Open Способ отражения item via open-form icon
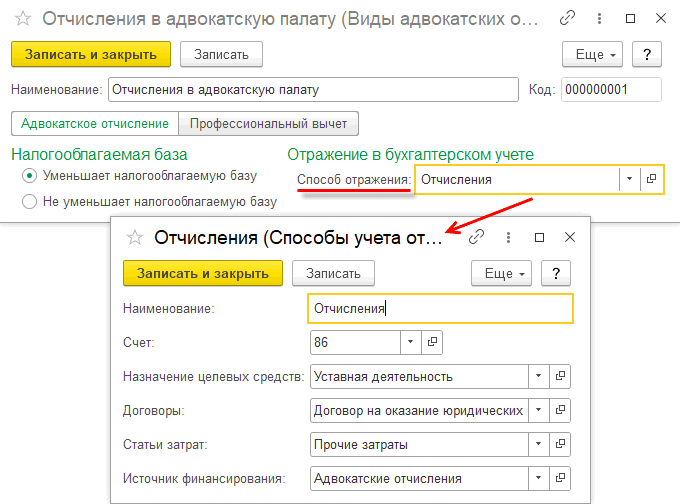The width and height of the screenshot is (680, 504). click(651, 179)
